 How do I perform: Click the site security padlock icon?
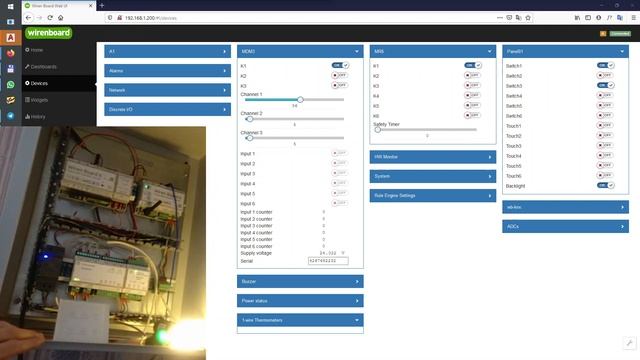119,18
